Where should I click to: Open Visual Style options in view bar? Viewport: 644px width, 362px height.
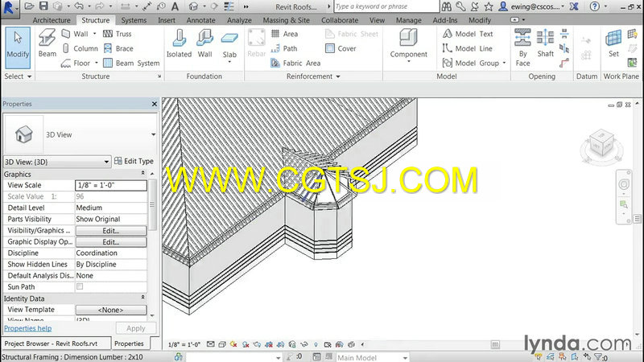coord(222,344)
